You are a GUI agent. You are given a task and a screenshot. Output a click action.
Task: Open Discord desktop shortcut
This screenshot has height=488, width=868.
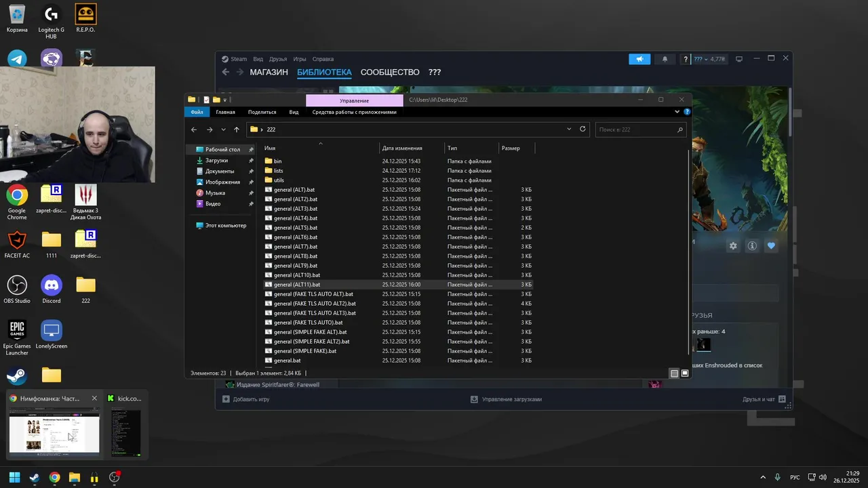pos(52,289)
